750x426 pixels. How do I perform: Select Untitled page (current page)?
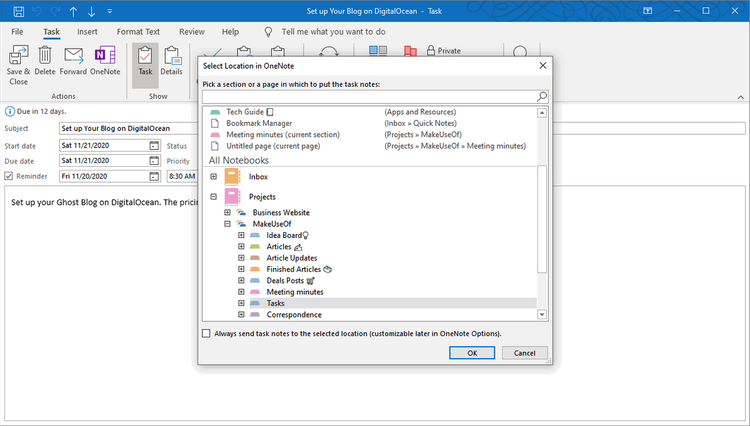tap(273, 146)
